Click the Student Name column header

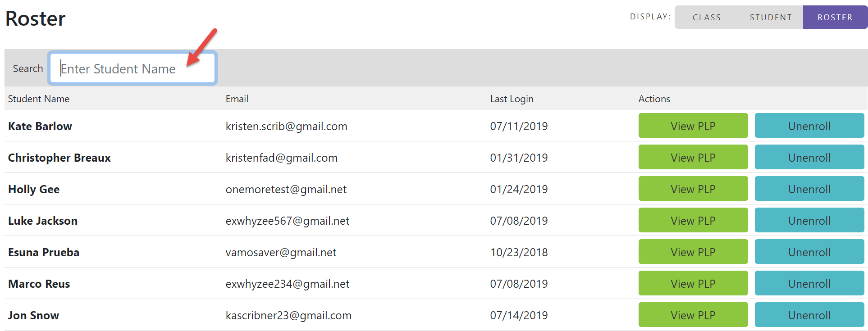(x=39, y=99)
